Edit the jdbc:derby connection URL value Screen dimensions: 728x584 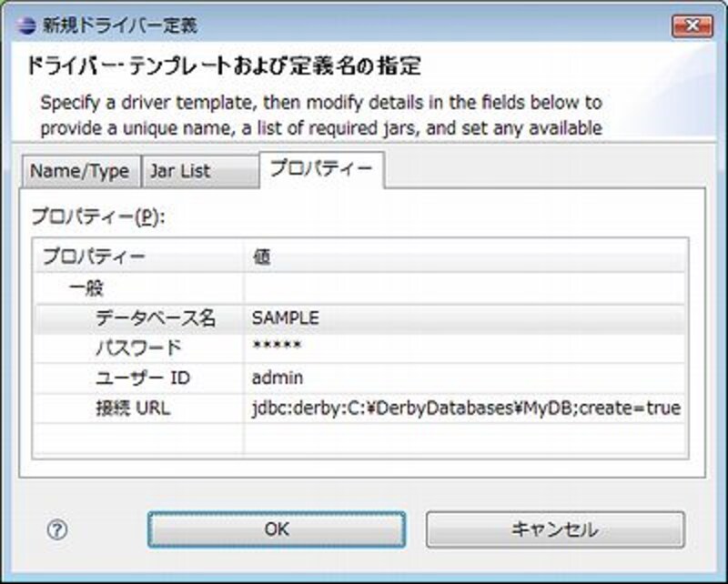[466, 408]
